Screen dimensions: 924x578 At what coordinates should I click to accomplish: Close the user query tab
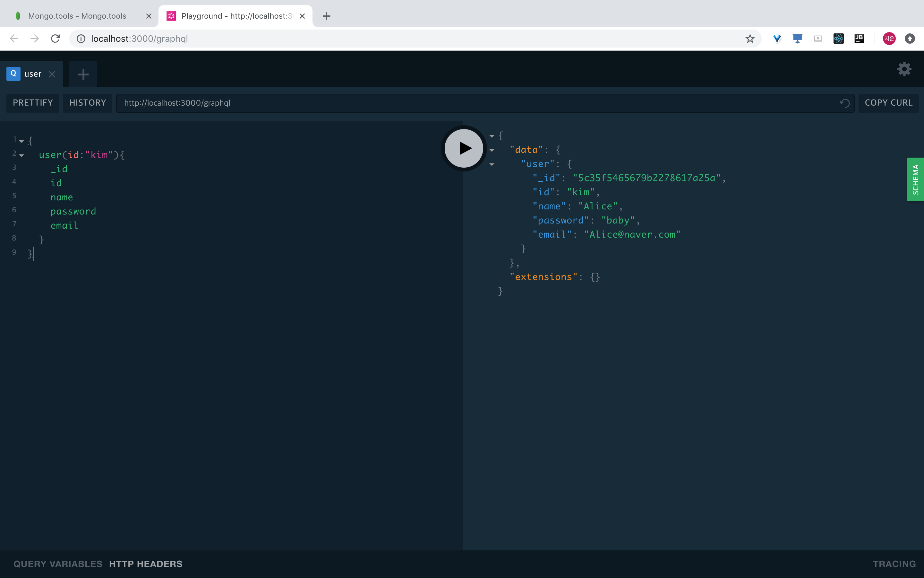[52, 74]
